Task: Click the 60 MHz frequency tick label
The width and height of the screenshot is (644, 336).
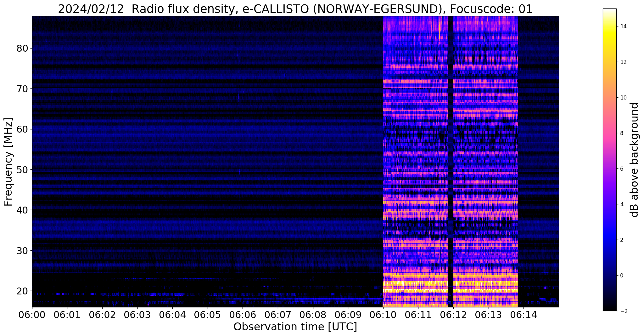Action: point(22,129)
